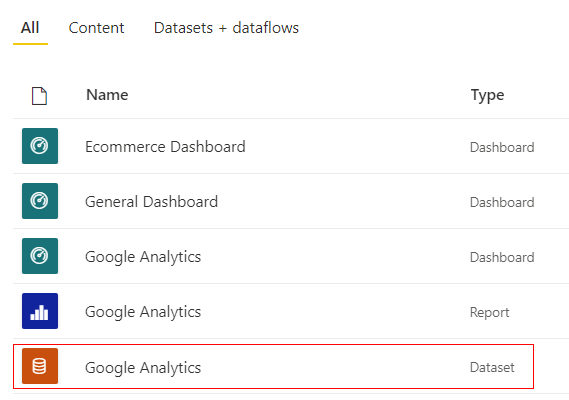Click the file icon column header
Image resolution: width=569 pixels, height=400 pixels.
coord(39,96)
